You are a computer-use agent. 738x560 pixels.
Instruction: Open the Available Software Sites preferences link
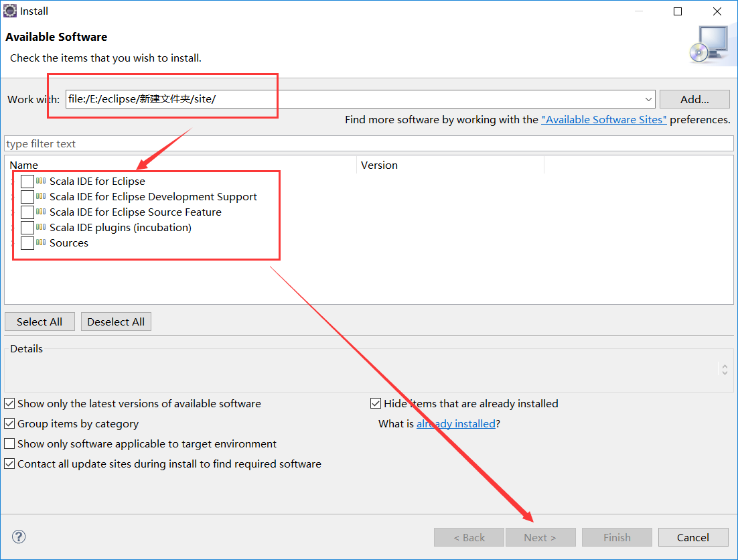(x=604, y=119)
